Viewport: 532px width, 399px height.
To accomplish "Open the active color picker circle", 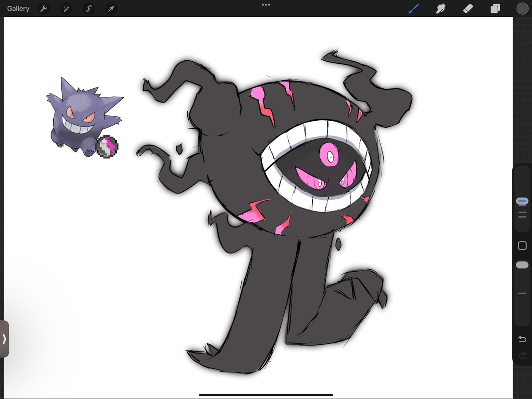I will tap(522, 8).
